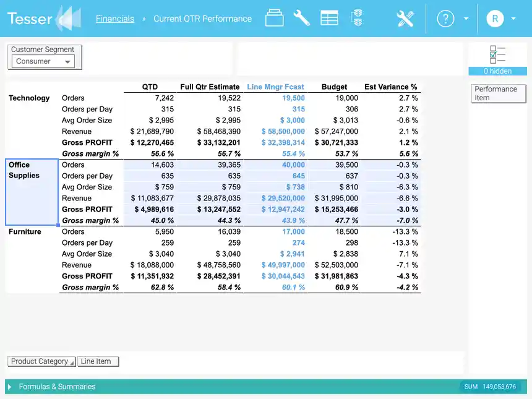532x399 pixels.
Task: Click the Performance Item button
Action: coord(498,93)
